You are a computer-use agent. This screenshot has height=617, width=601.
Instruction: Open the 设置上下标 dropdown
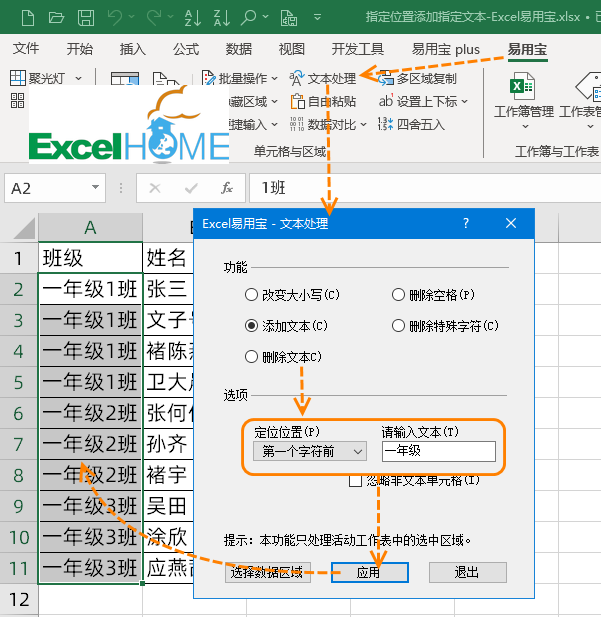click(464, 102)
